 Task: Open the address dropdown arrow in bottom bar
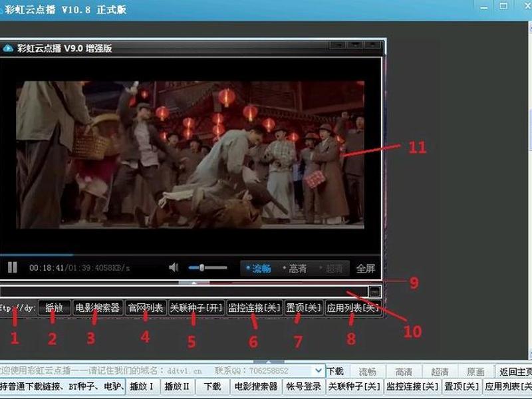pyautogui.click(x=319, y=370)
